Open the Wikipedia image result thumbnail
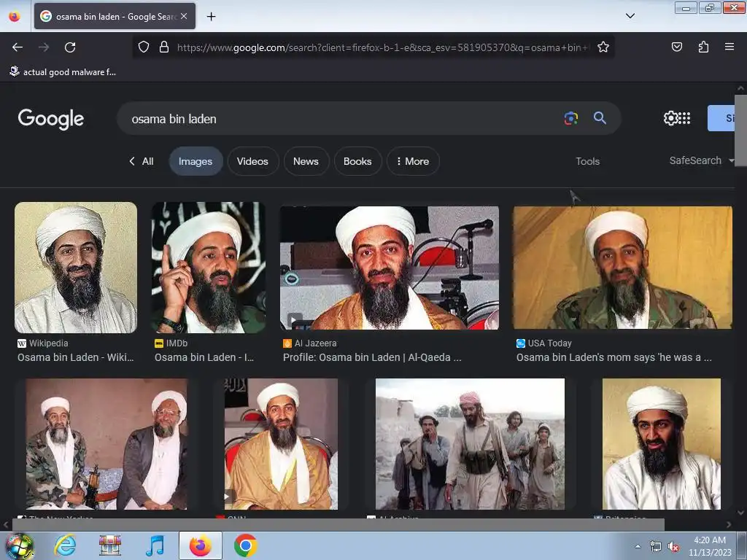 click(x=76, y=268)
